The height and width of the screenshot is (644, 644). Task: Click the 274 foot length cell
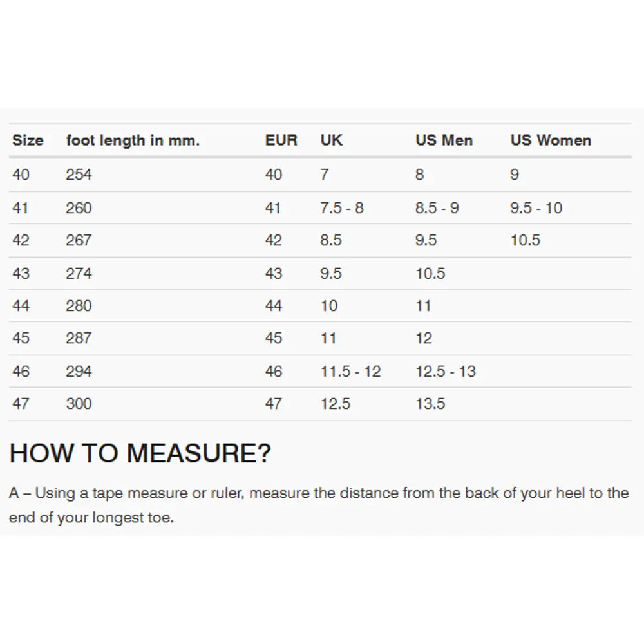click(x=79, y=274)
